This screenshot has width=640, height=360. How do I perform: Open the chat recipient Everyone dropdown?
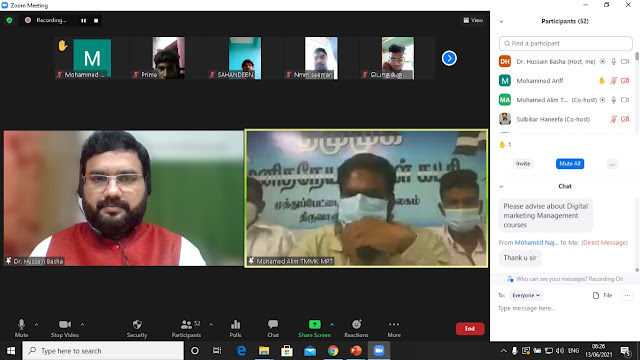pyautogui.click(x=526, y=295)
